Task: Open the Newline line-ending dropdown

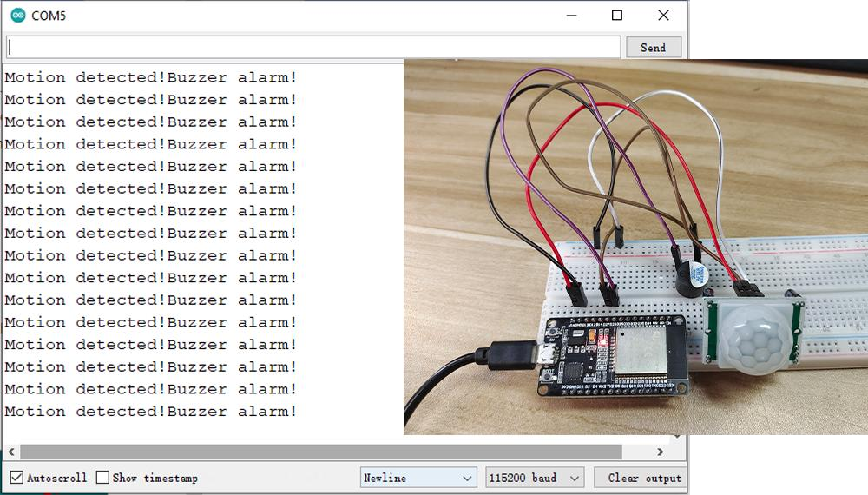Action: 418,478
